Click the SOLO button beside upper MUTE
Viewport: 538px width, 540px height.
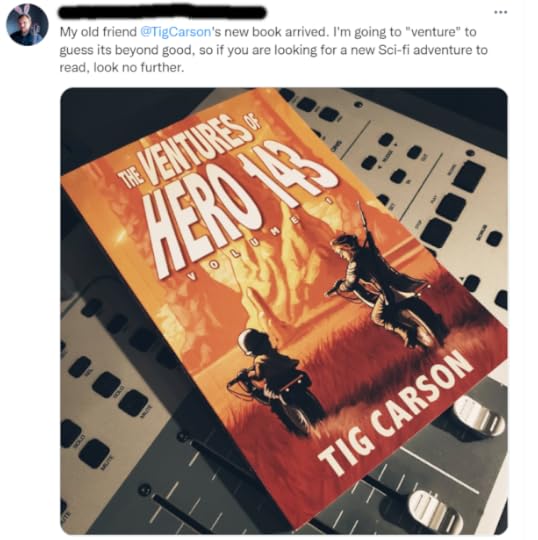(106, 384)
